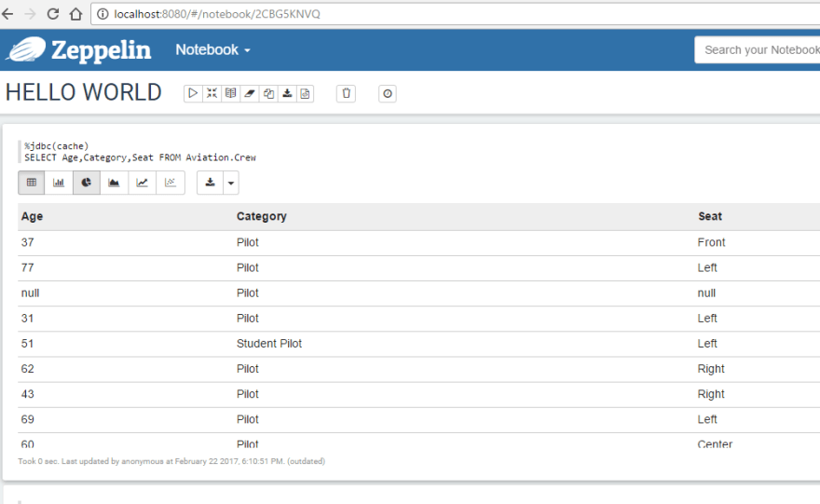Select the Center seat cell
The width and height of the screenshot is (820, 504).
[715, 443]
